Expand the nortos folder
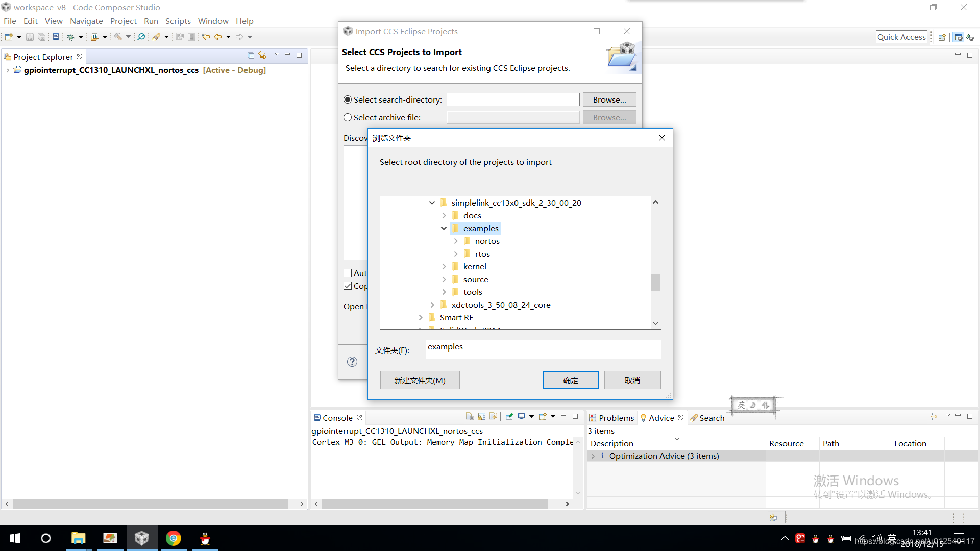This screenshot has width=980, height=551. tap(456, 241)
